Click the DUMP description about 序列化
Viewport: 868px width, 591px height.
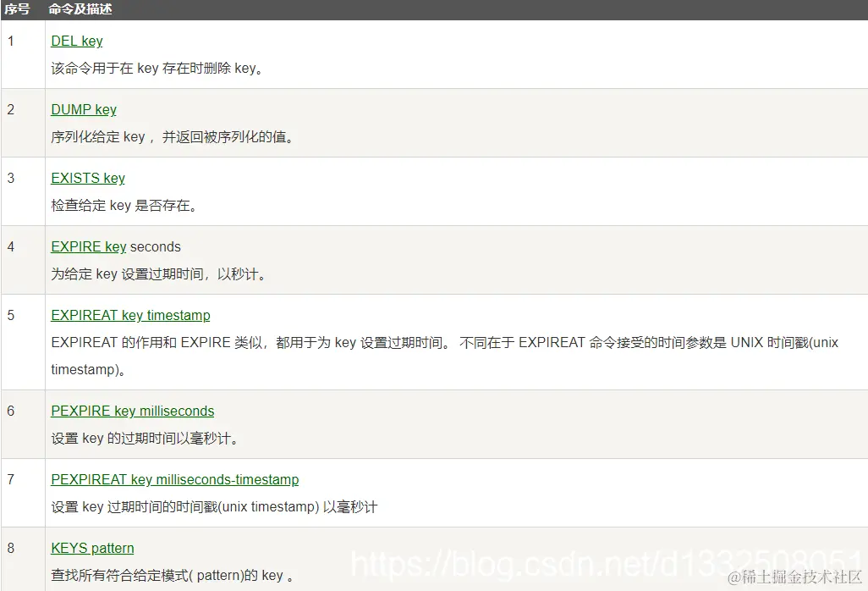coord(172,137)
